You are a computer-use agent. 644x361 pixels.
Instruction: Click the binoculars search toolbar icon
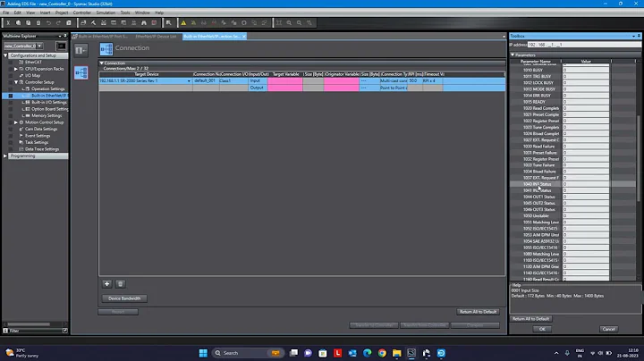(x=144, y=23)
